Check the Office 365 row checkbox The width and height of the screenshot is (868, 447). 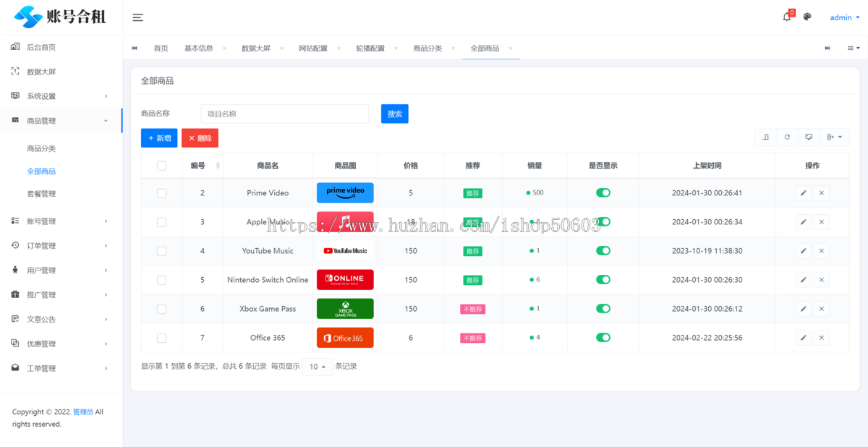pyautogui.click(x=161, y=338)
